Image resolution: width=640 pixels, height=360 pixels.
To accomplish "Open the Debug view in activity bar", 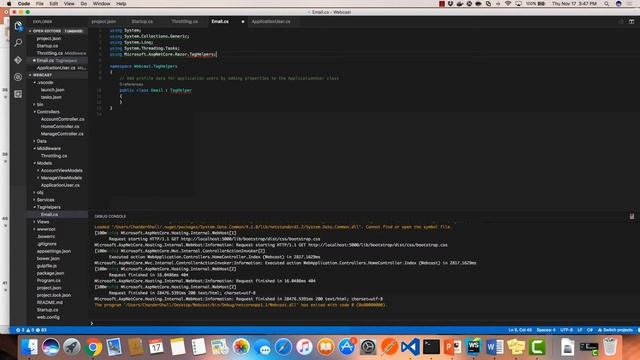I will [18, 77].
